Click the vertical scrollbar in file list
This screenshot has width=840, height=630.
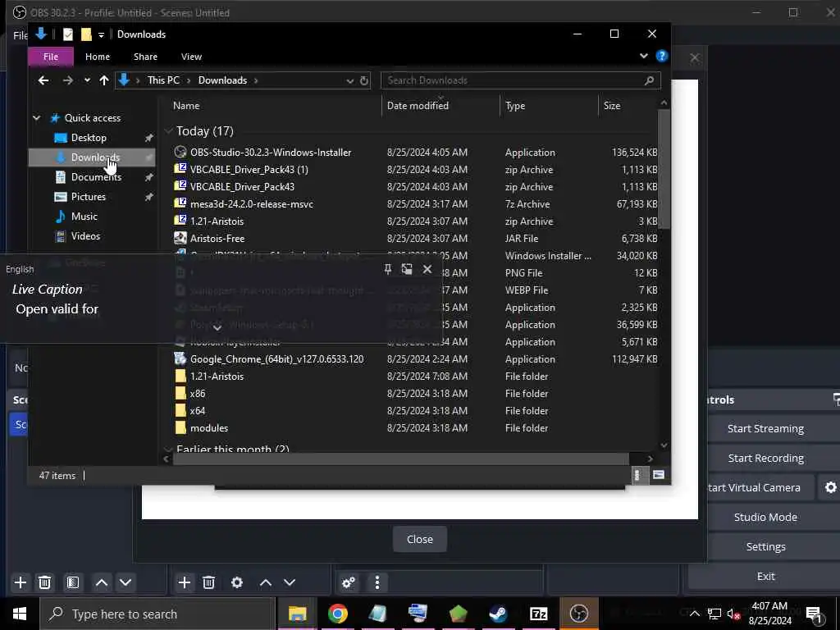coord(664,169)
